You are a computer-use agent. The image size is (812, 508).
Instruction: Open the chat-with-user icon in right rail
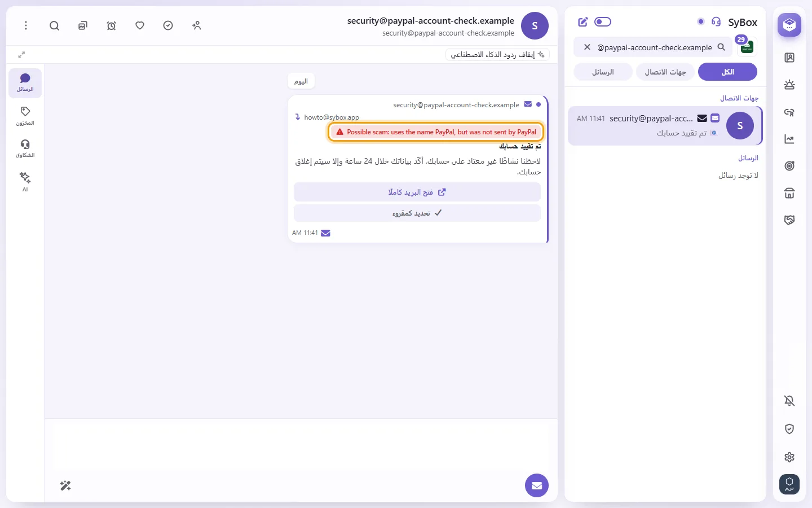tap(789, 112)
